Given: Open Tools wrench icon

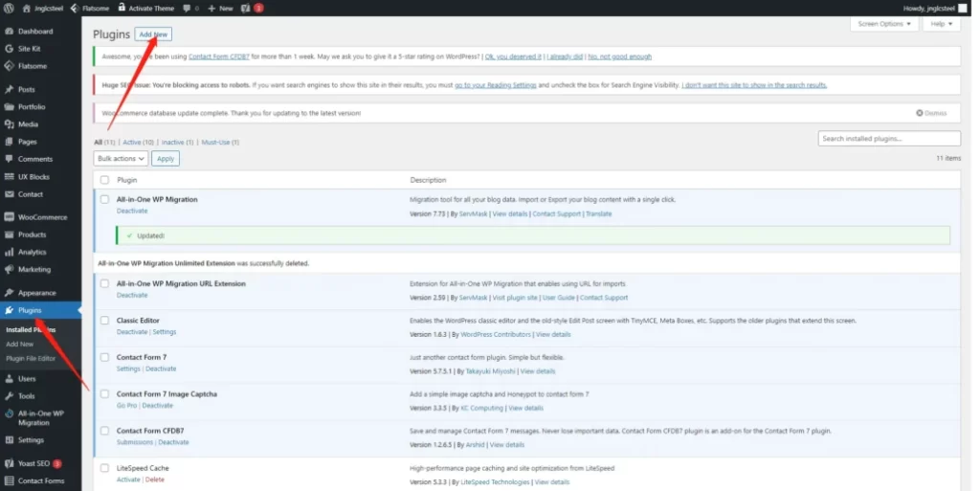Looking at the screenshot, I should click(x=9, y=396).
